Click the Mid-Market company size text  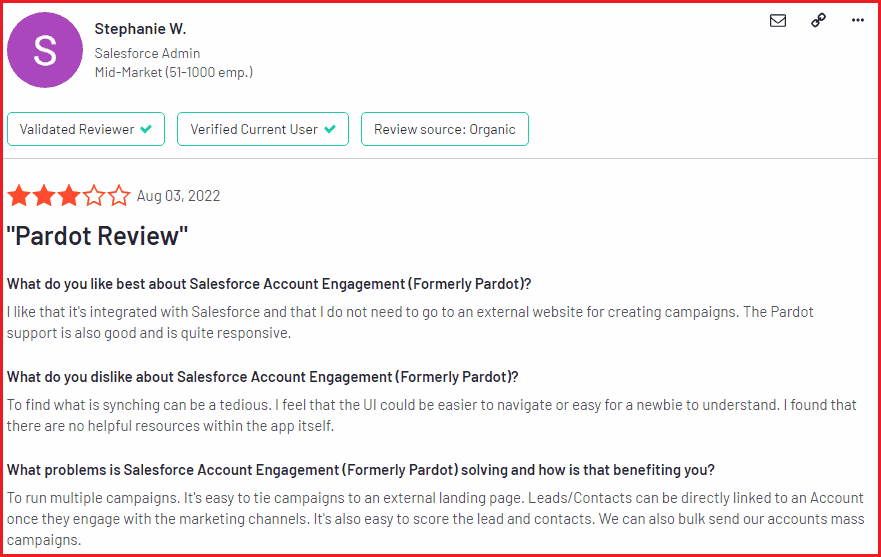pyautogui.click(x=174, y=73)
